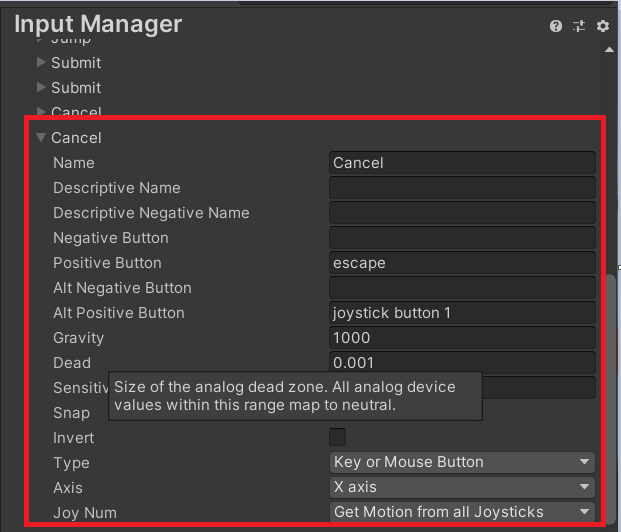Open the Input Manager help reference icon
This screenshot has width=621, height=532.
coord(556,26)
